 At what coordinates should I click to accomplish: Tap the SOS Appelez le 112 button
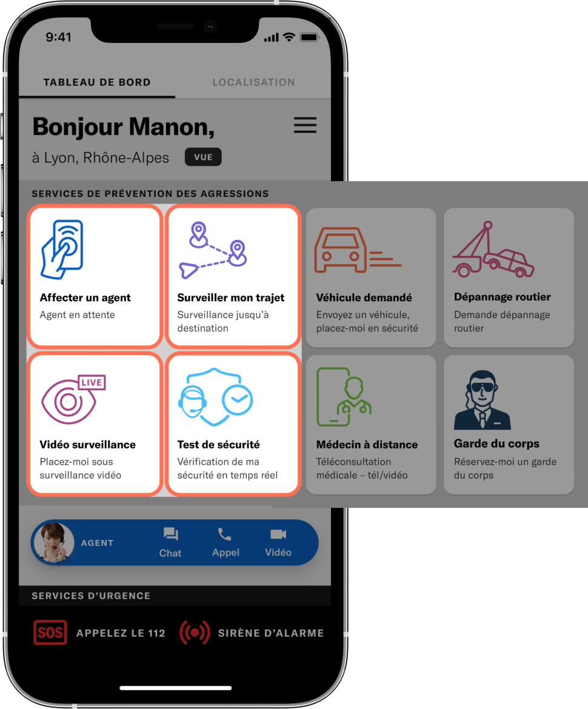point(99,633)
